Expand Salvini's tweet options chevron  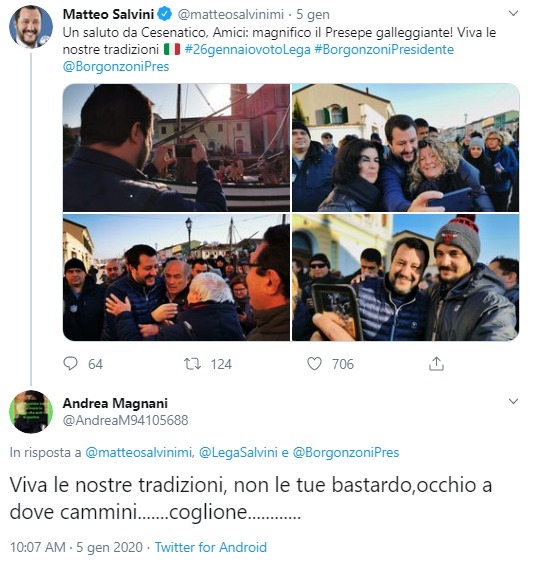point(513,14)
